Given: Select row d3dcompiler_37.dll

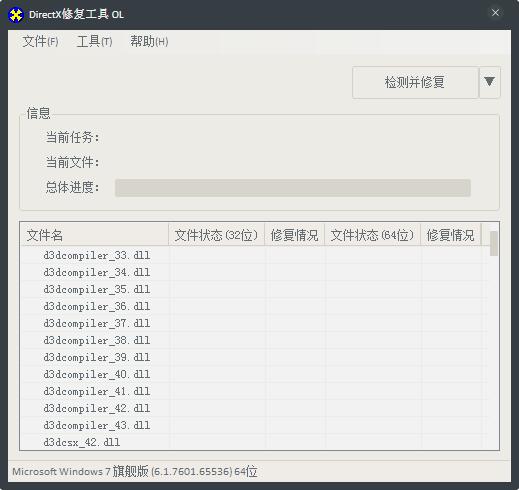Looking at the screenshot, I should [254, 323].
